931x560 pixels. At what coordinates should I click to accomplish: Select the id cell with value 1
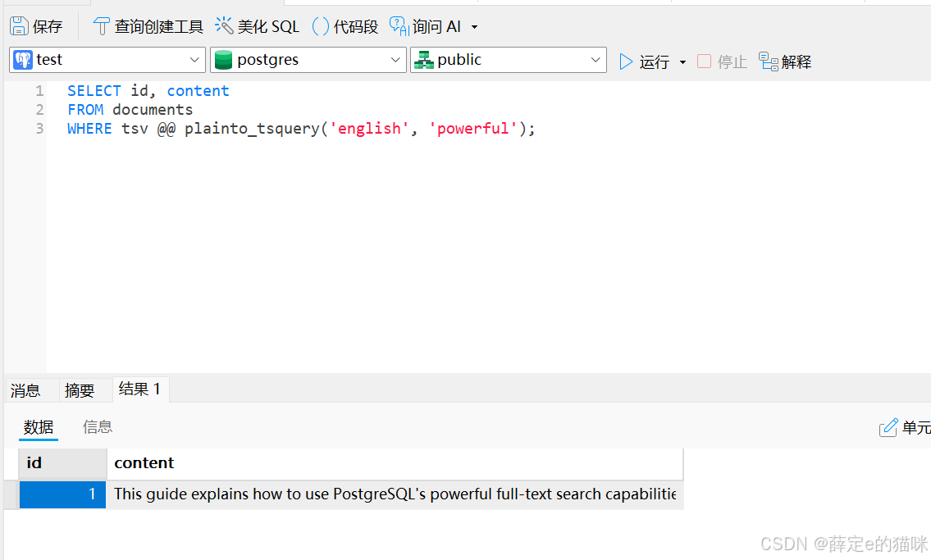[63, 494]
